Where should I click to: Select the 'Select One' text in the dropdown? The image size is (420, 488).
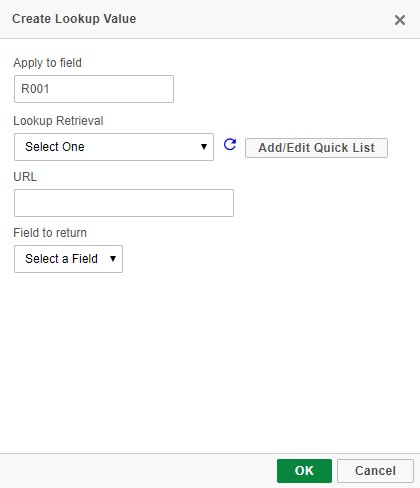(55, 147)
